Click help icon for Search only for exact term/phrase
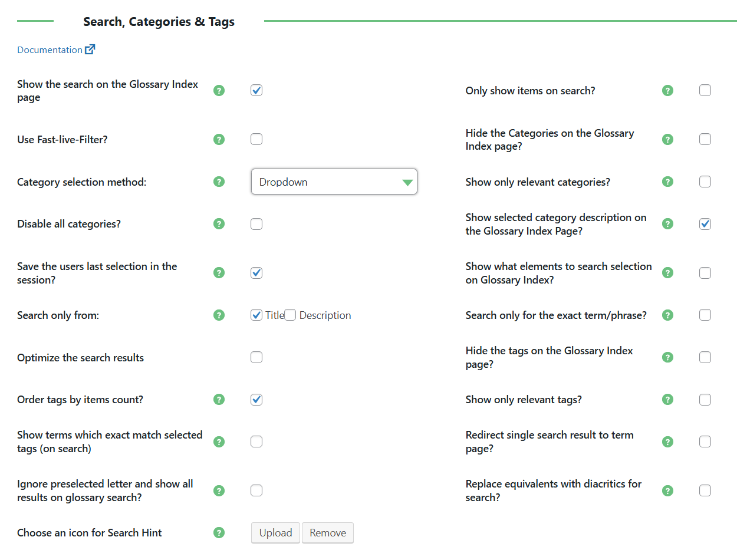737x560 pixels. tap(667, 315)
